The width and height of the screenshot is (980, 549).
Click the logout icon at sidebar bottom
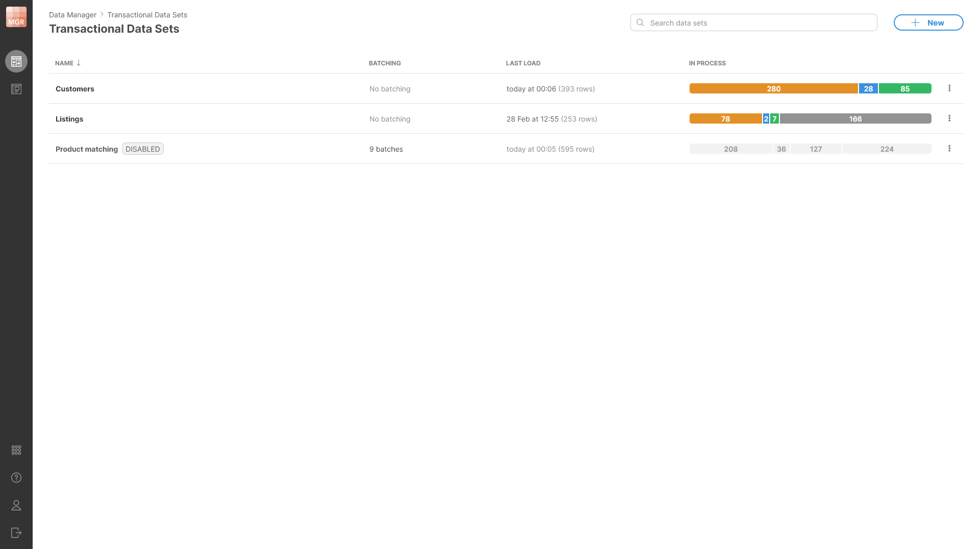[x=16, y=533]
